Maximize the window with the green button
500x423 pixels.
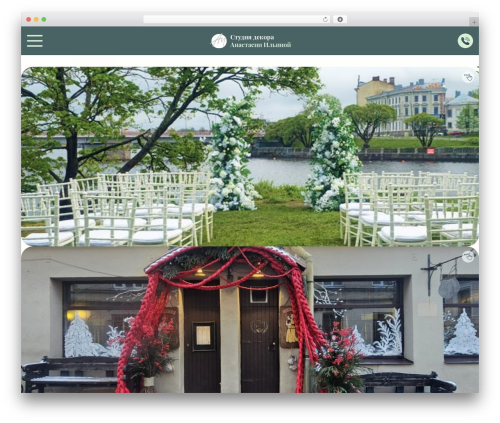[x=44, y=19]
